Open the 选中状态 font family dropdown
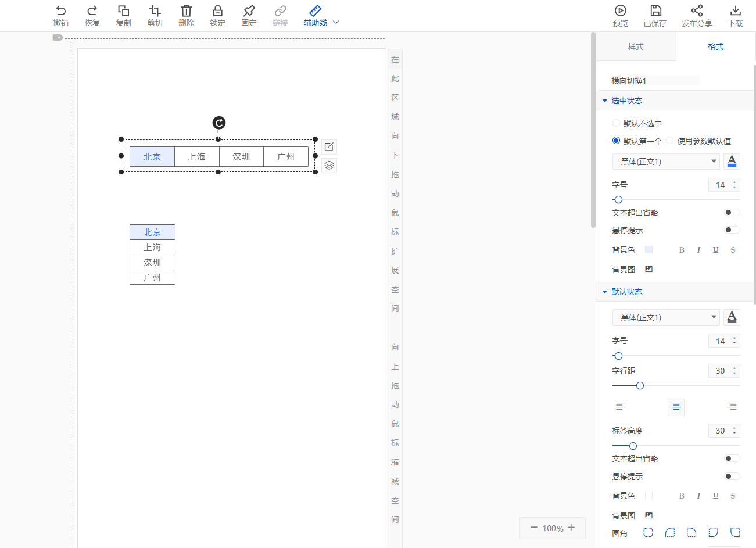Screen dimensions: 756x548 click(666, 162)
